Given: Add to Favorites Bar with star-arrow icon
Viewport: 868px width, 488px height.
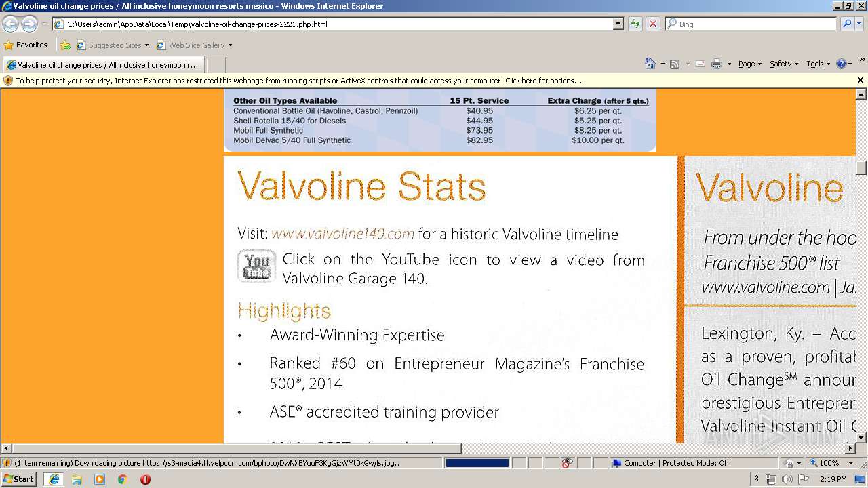Looking at the screenshot, I should tap(65, 45).
